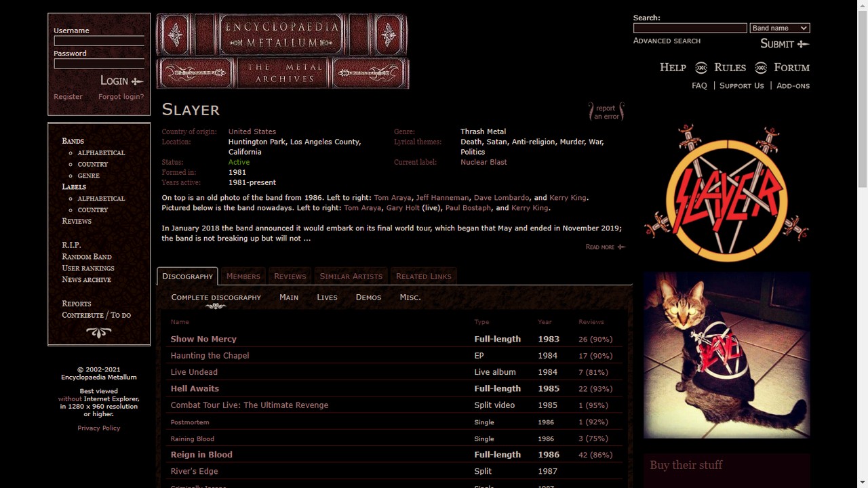Open Combat Tour Live: The Ultimate Revenge

coord(249,405)
